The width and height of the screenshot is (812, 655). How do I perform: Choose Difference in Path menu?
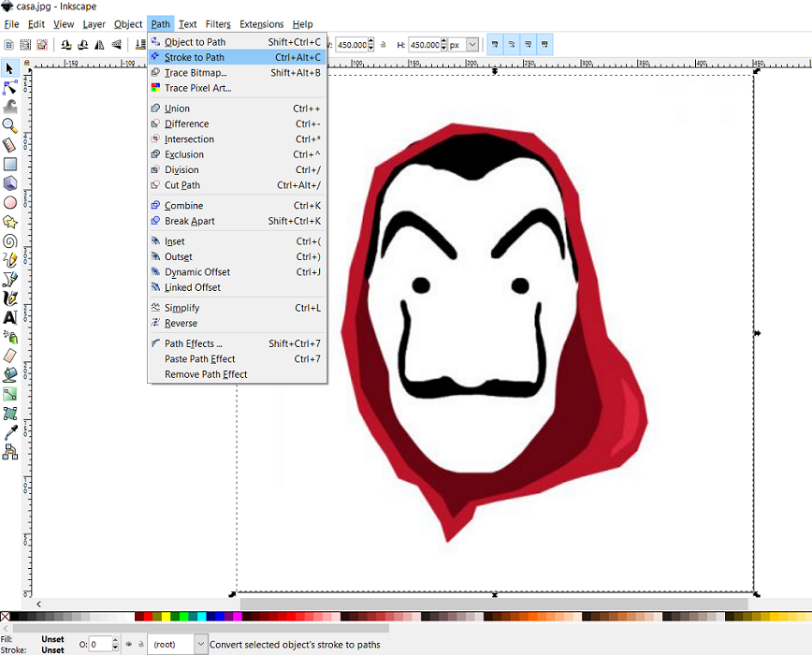tap(238, 124)
